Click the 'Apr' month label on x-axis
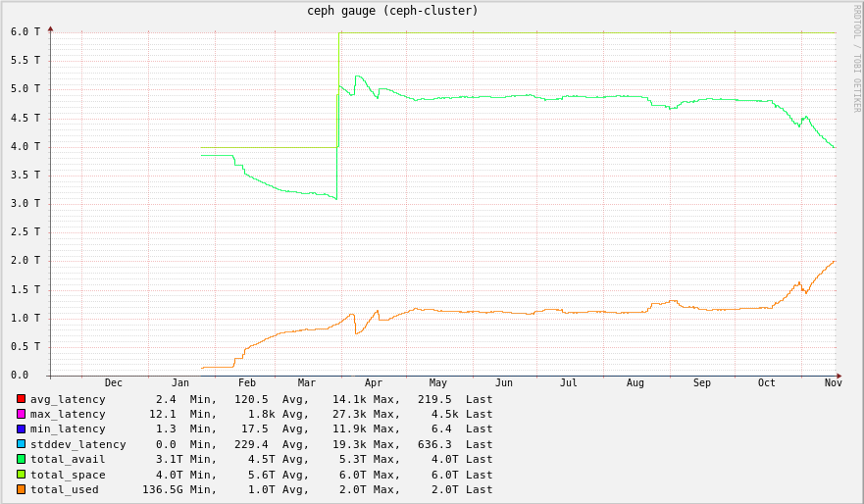Screen dimensions: 864x504 pos(374,383)
